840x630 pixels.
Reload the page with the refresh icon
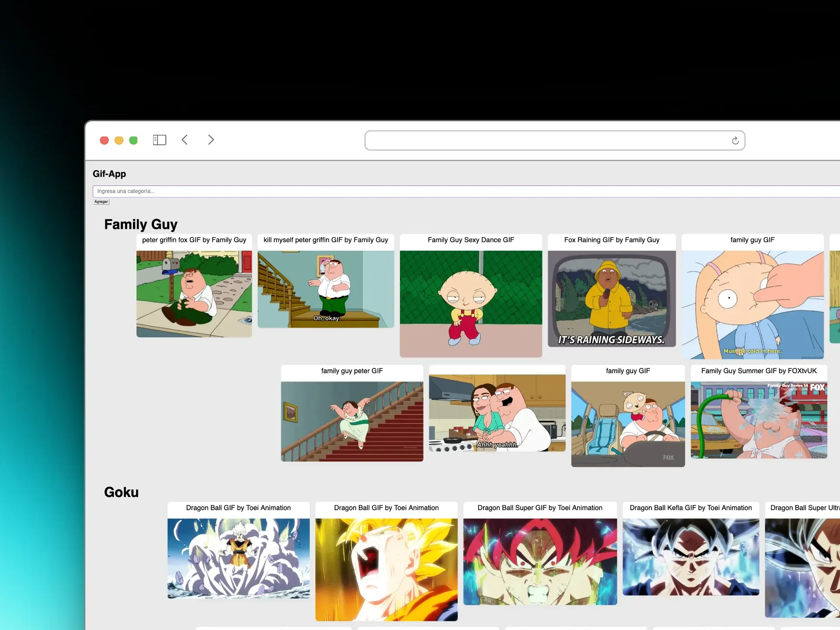coord(735,140)
